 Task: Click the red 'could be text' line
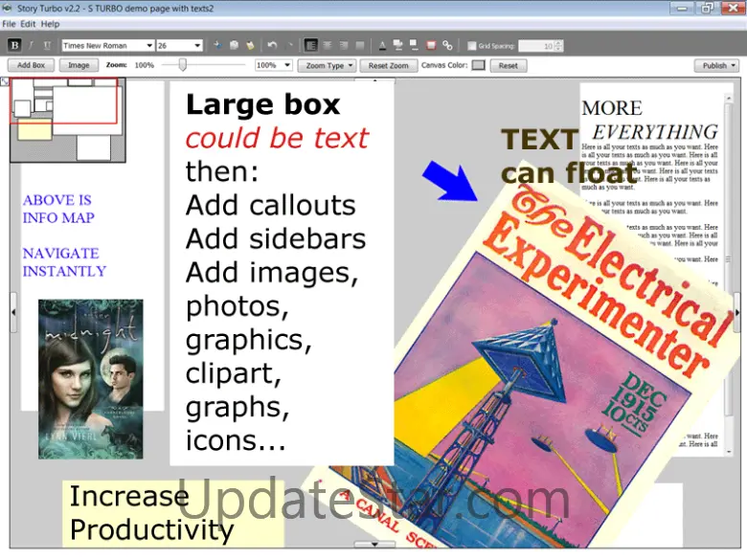coord(277,139)
